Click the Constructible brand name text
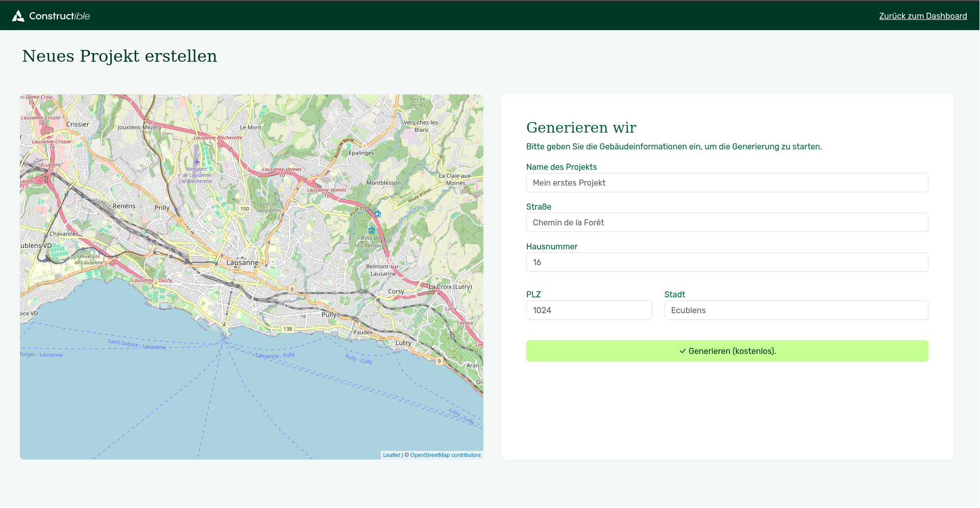This screenshot has width=980, height=508. pyautogui.click(x=60, y=16)
